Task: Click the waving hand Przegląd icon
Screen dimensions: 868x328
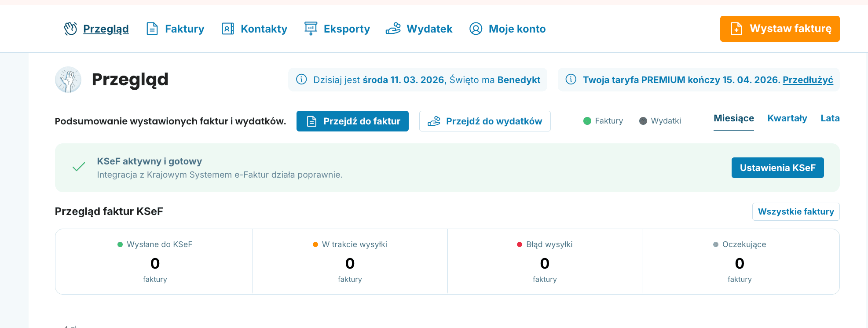Action: [x=70, y=29]
